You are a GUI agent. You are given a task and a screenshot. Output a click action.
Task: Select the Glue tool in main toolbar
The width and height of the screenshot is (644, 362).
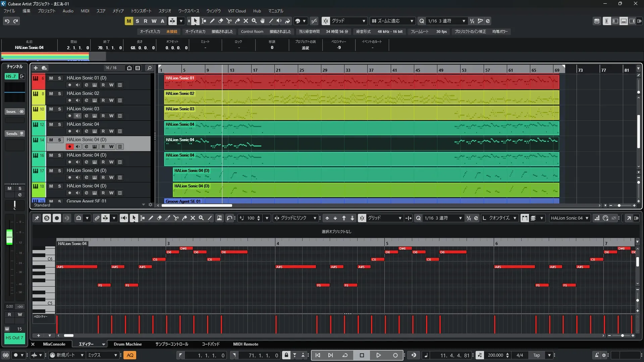click(x=237, y=21)
